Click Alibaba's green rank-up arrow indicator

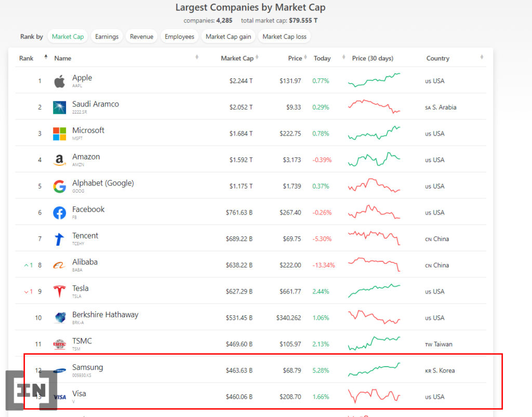[x=28, y=265]
